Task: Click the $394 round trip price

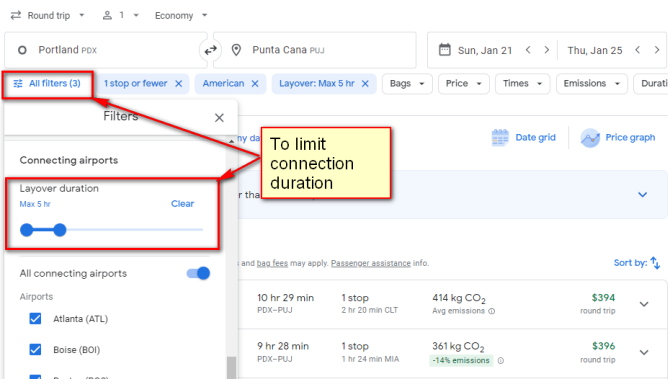Action: (603, 298)
